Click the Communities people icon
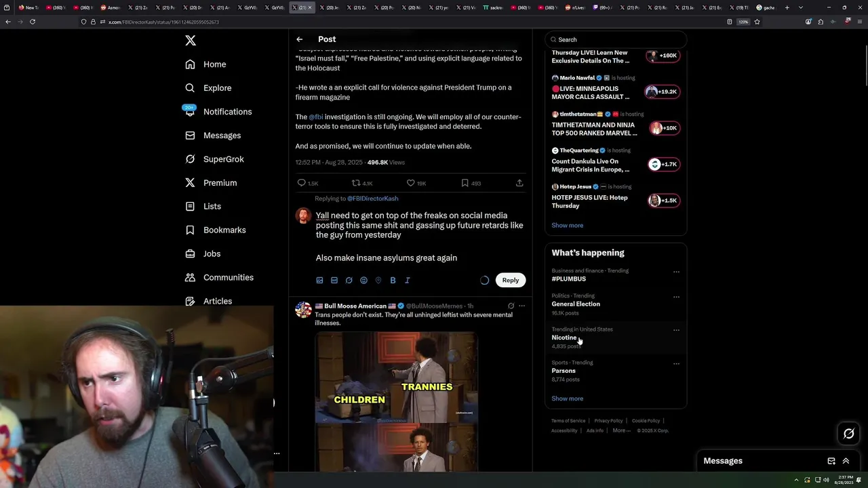This screenshot has height=488, width=868. [190, 277]
